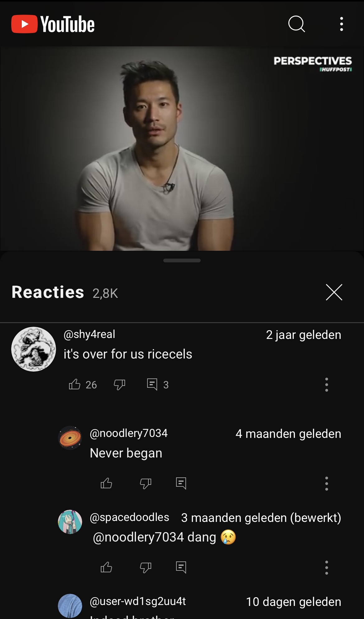Click the YouTube logo
The image size is (364, 619).
coord(53,24)
